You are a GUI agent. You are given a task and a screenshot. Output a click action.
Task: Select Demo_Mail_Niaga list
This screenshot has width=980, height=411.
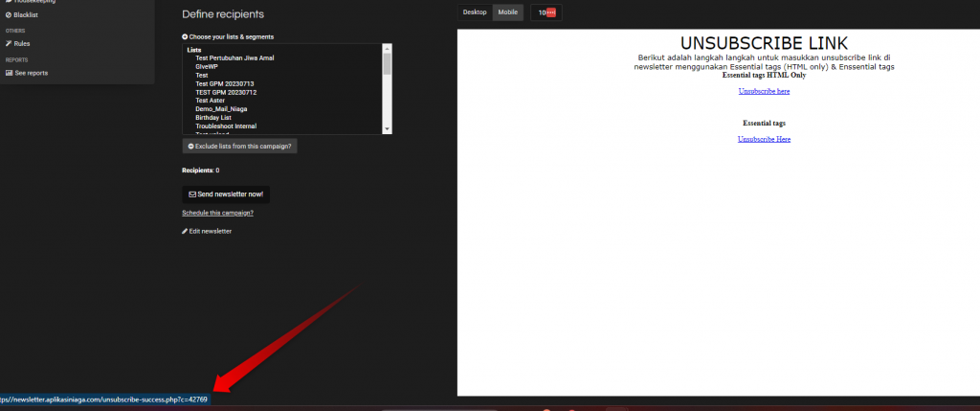220,109
